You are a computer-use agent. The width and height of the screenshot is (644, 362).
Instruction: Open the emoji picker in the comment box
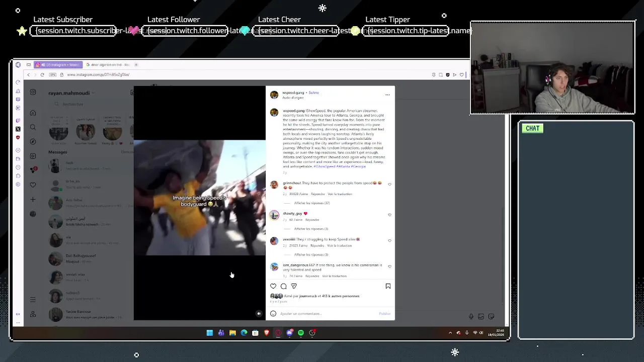[x=273, y=314]
